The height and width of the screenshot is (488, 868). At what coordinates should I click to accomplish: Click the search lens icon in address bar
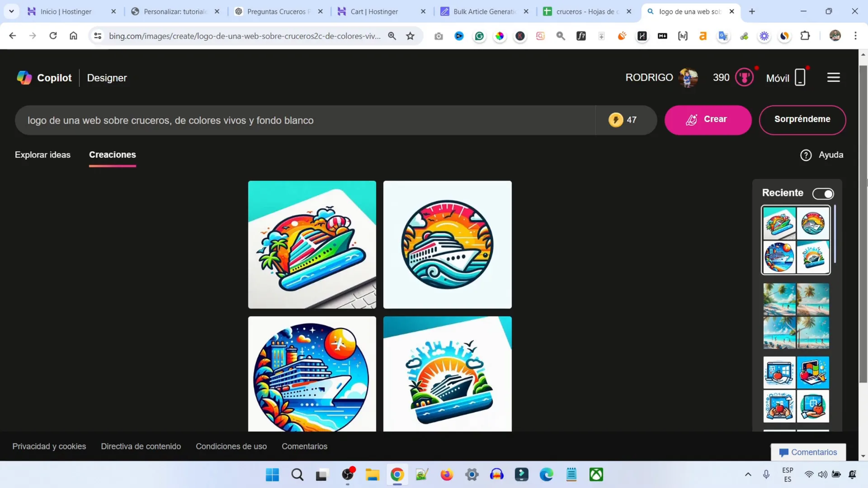pos(393,36)
